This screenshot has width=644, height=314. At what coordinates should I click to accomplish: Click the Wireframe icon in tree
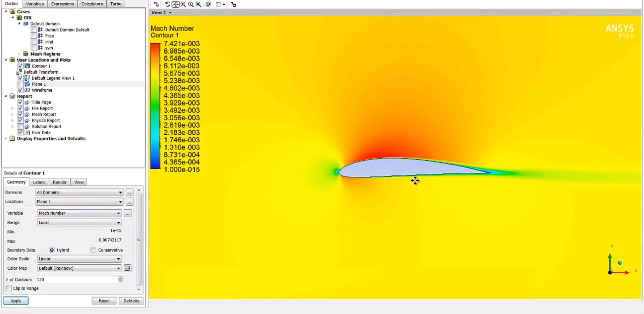click(x=27, y=90)
